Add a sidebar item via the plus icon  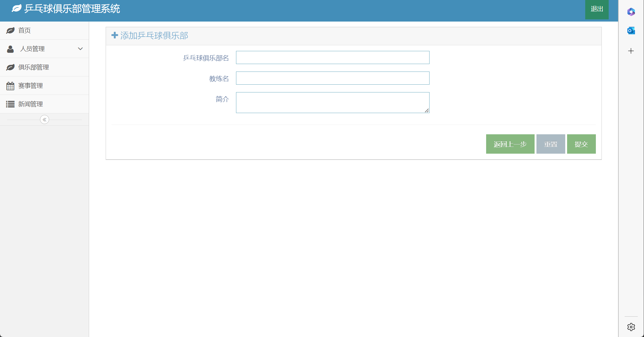(631, 51)
